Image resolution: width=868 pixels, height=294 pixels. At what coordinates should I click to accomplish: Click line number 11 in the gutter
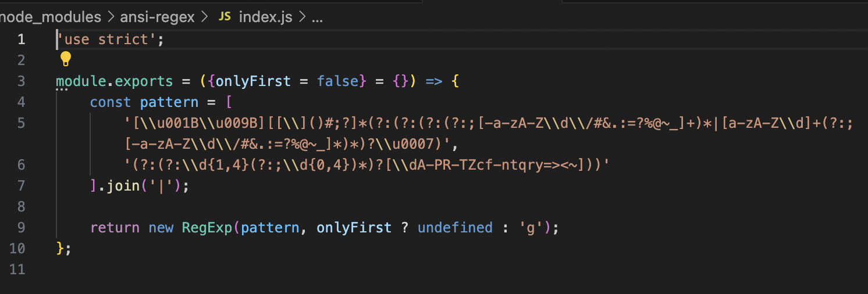[x=17, y=269]
